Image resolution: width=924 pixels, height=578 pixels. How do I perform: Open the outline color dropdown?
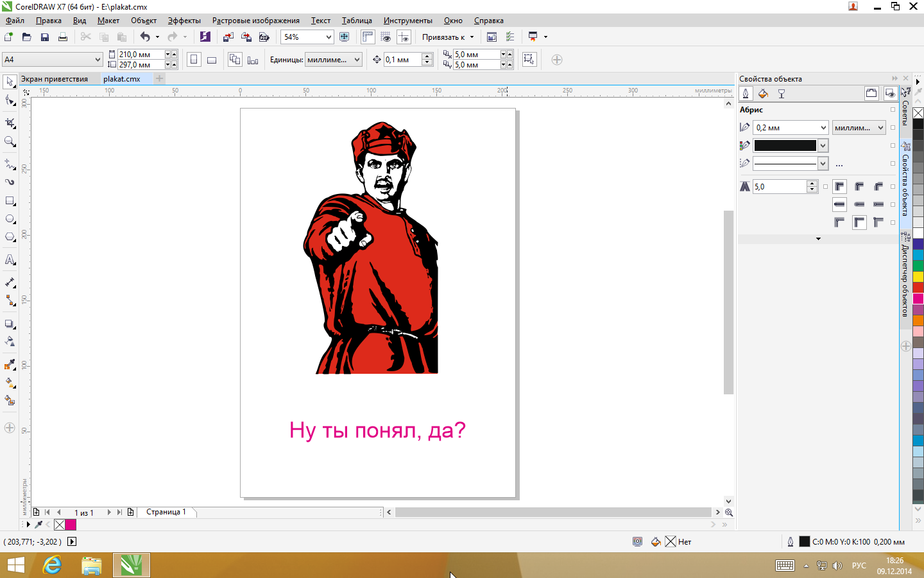823,146
